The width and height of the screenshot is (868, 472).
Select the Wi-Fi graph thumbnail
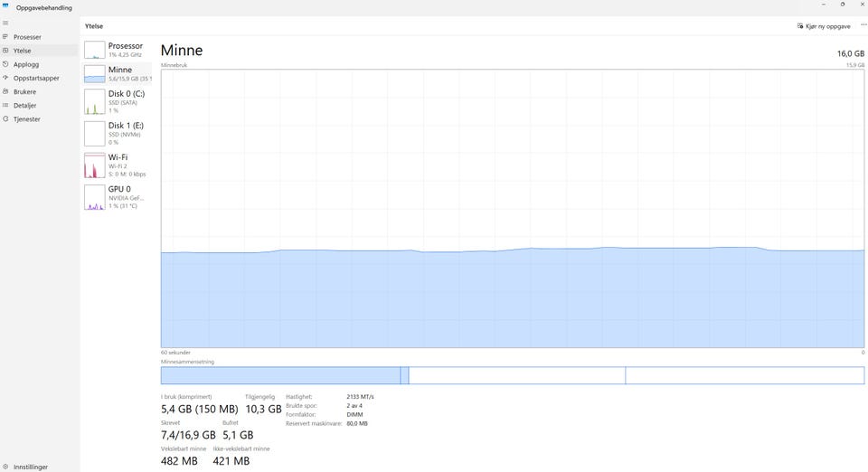pos(95,165)
